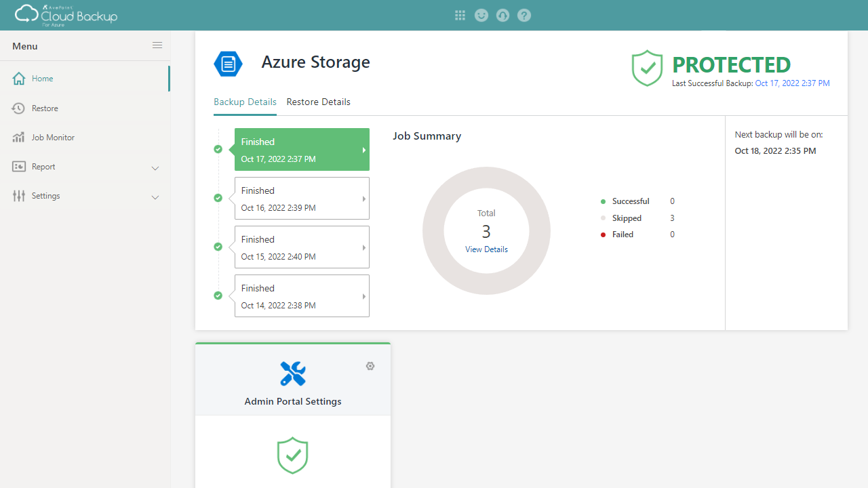This screenshot has width=868, height=488.
Task: Click the View Details link
Action: point(486,249)
